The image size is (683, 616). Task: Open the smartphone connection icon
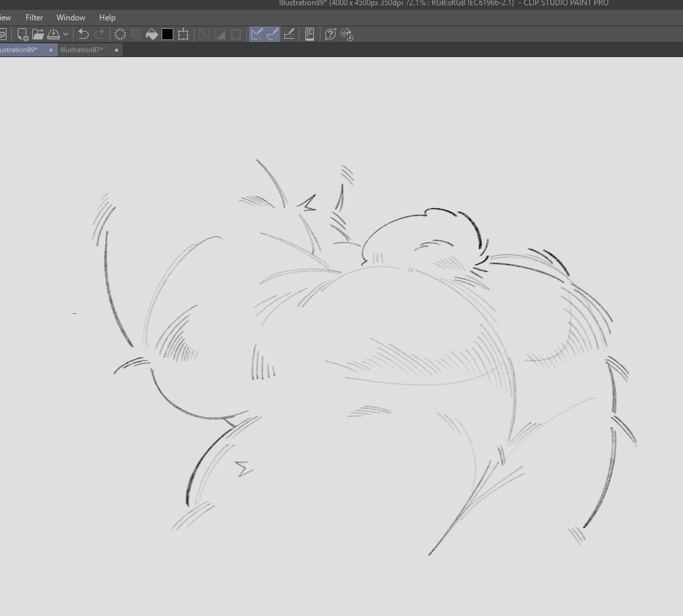click(x=310, y=34)
